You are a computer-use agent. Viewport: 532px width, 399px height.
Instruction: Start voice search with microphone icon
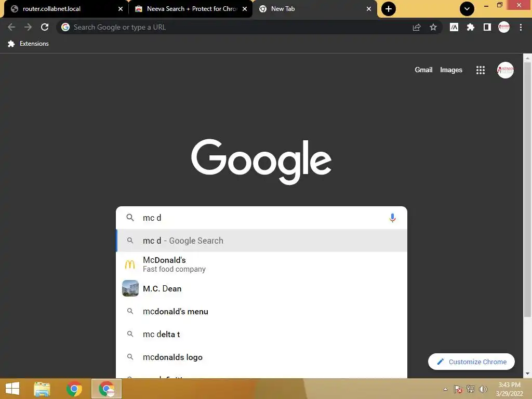pyautogui.click(x=393, y=218)
